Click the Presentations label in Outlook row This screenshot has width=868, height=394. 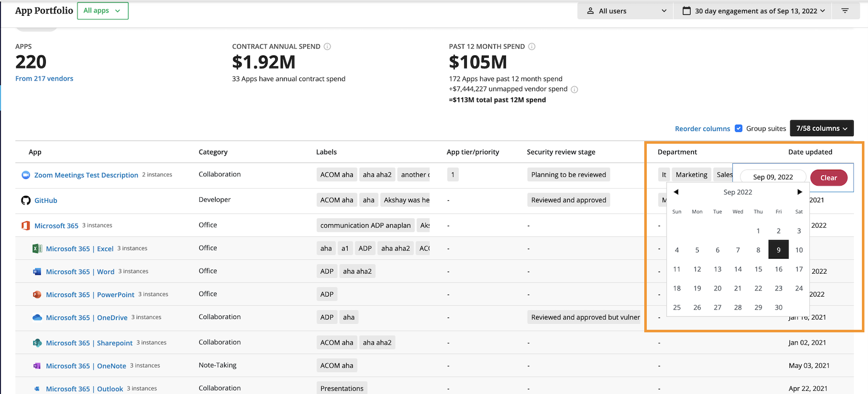(342, 388)
